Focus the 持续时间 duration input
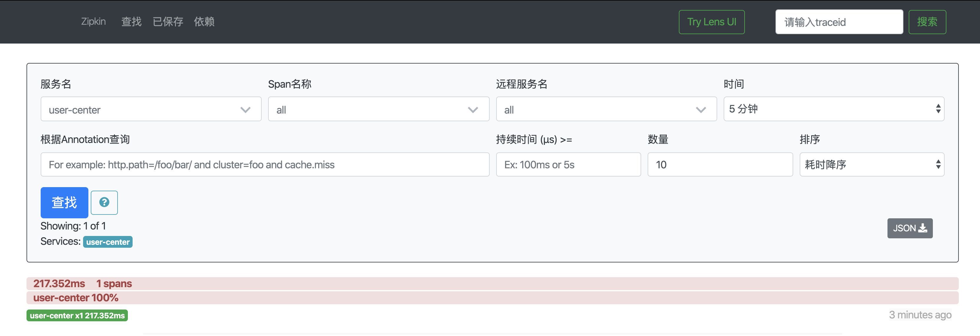Image resolution: width=980 pixels, height=336 pixels. click(x=568, y=164)
